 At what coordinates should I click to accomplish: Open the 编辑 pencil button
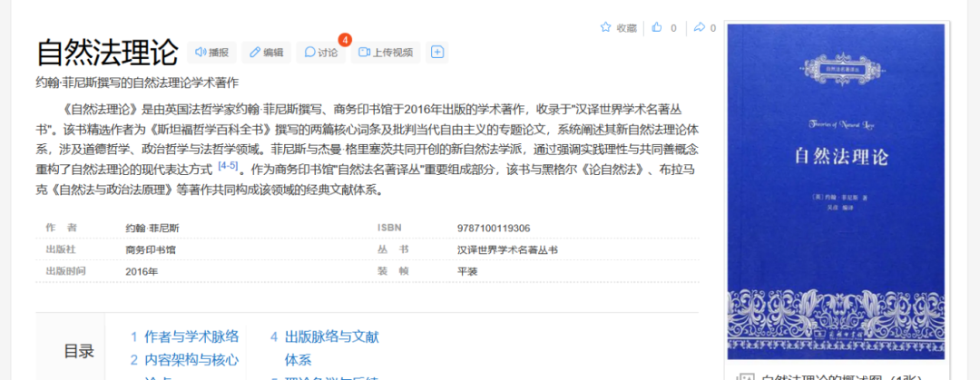[x=266, y=53]
